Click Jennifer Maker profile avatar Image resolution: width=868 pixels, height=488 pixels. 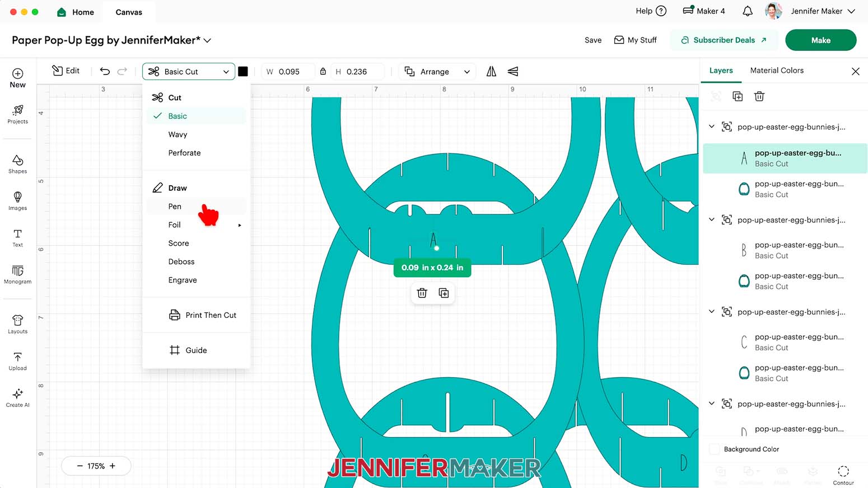pos(773,11)
